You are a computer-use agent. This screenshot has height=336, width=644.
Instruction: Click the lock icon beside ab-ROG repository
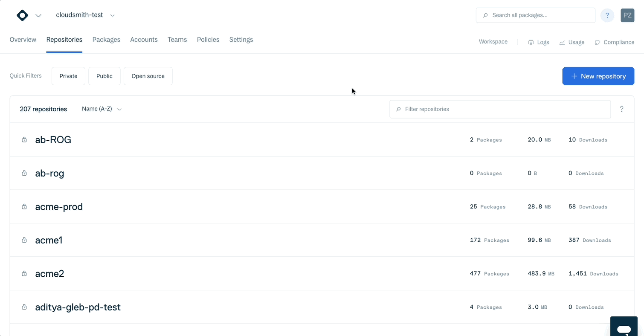[x=24, y=139]
